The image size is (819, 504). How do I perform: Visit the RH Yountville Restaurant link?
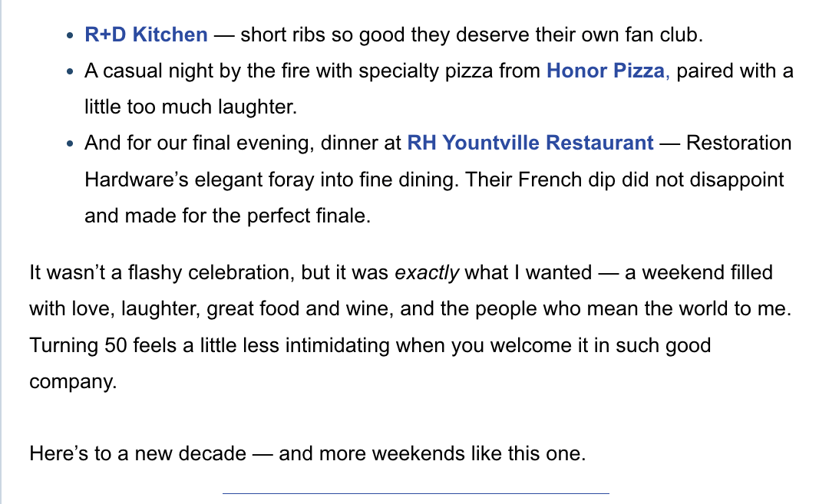click(x=530, y=143)
